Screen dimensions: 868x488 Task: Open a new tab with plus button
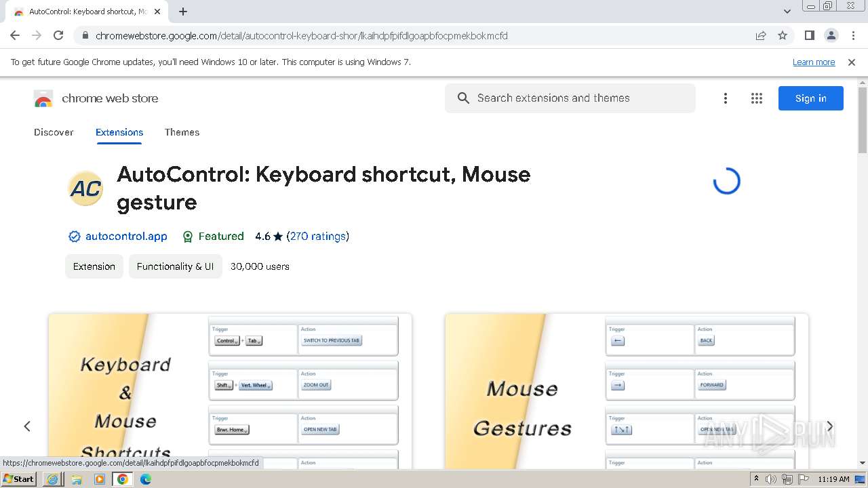pyautogui.click(x=183, y=12)
